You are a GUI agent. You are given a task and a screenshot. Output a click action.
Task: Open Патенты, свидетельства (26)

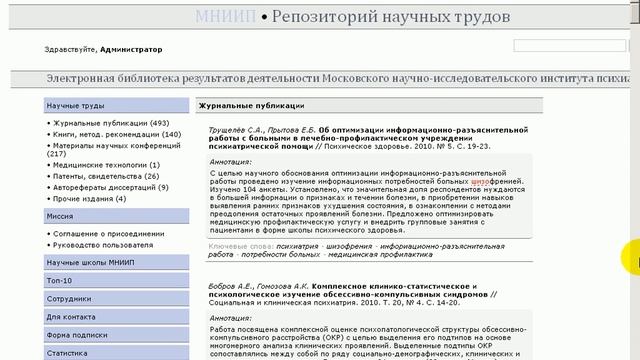tap(106, 176)
